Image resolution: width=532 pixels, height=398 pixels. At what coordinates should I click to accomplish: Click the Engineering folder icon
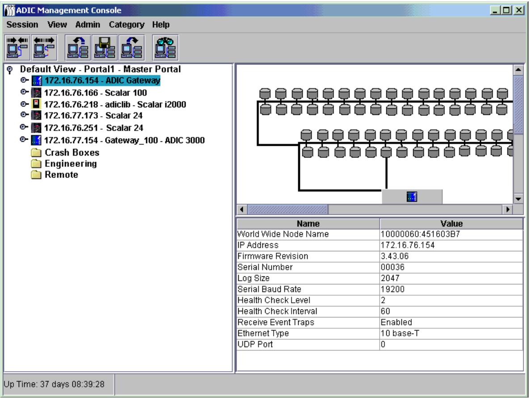coord(36,164)
